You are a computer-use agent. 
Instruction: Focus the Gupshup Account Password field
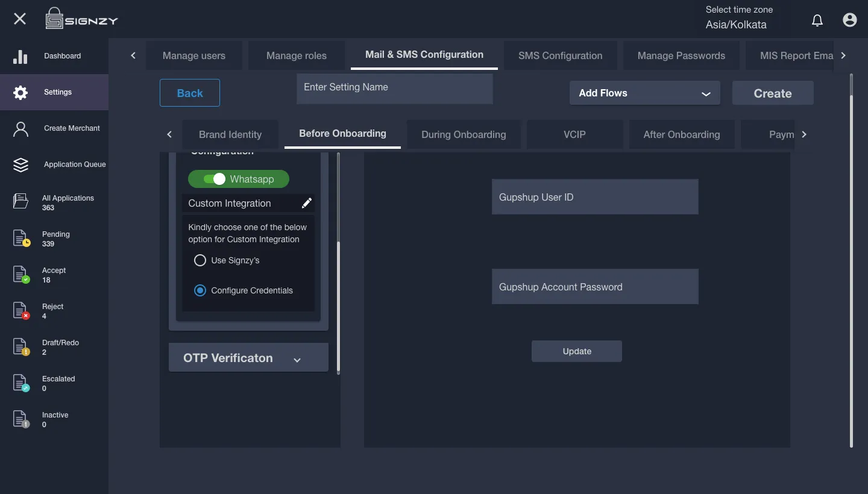click(x=595, y=286)
